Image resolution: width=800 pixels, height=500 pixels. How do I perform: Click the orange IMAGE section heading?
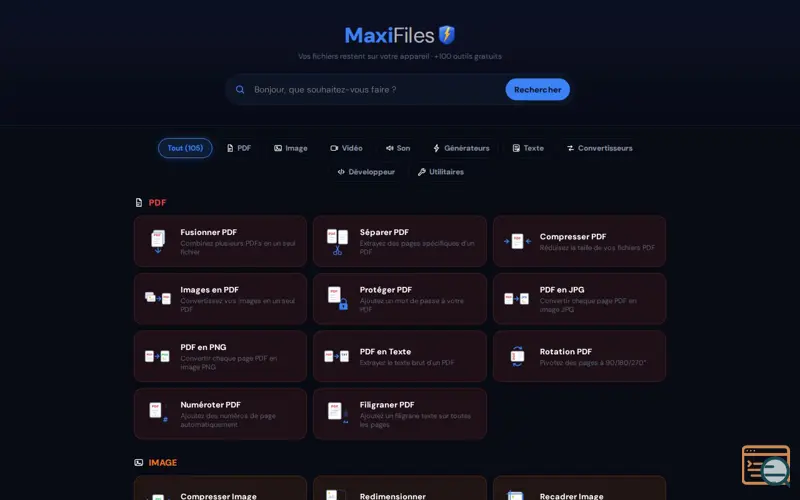[163, 462]
